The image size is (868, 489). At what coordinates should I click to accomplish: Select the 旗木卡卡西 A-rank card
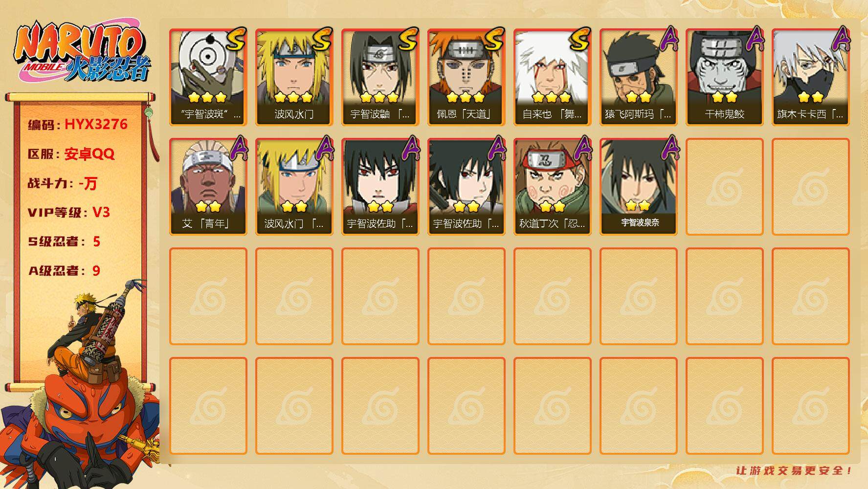[x=810, y=77]
